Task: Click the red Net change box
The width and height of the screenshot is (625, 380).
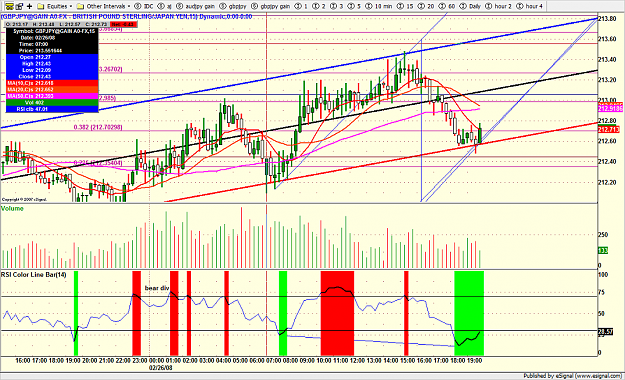Action: click(124, 24)
